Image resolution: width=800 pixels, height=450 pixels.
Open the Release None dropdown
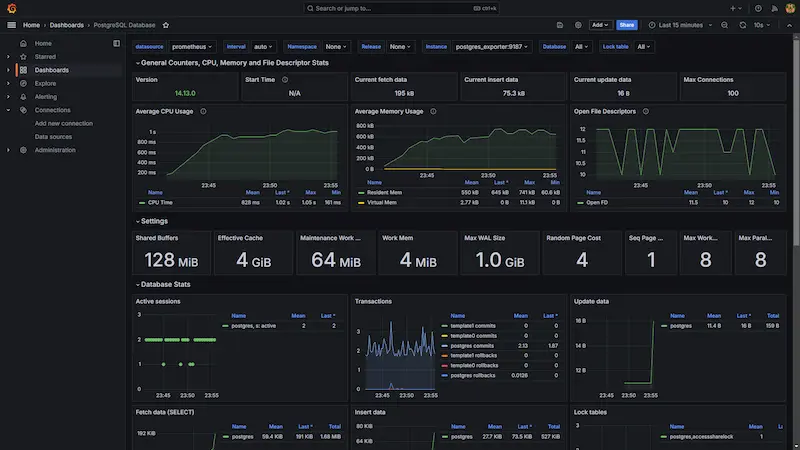(x=399, y=46)
